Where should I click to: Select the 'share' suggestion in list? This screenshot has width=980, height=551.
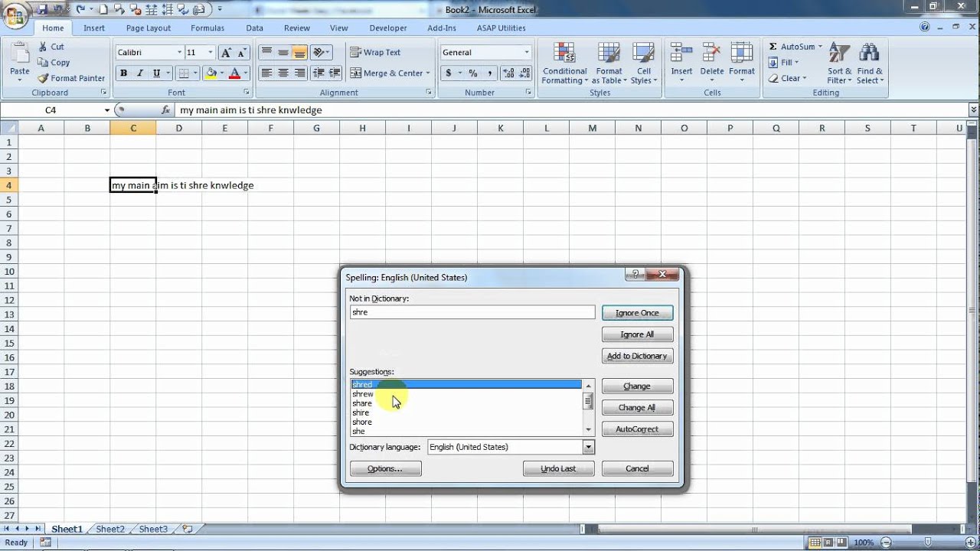coord(362,403)
